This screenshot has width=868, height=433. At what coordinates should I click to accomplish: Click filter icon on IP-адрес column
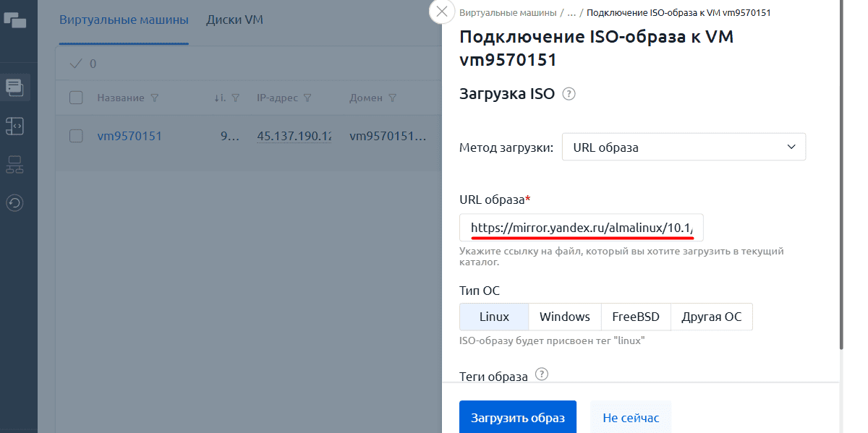tap(307, 98)
